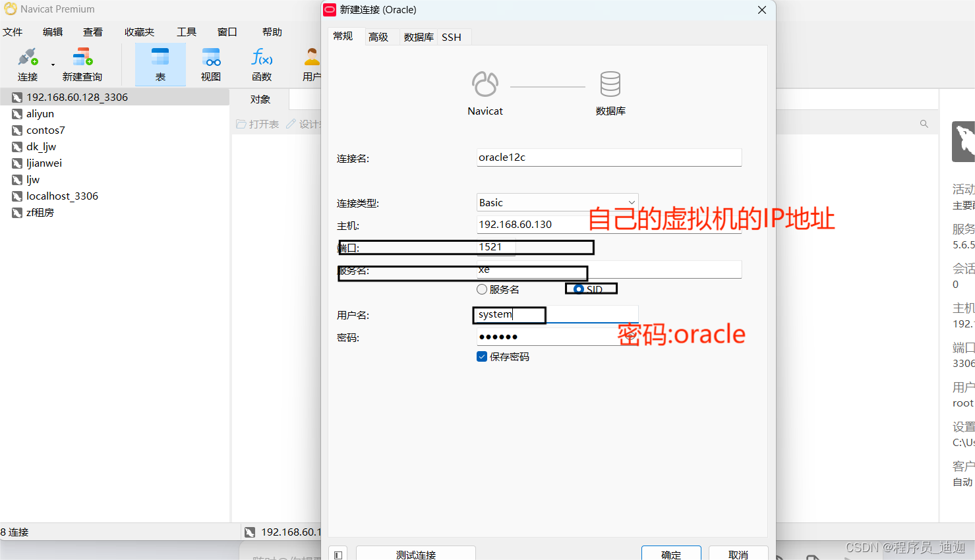Toggle the 保存密码 checkbox
The width and height of the screenshot is (975, 560).
[x=482, y=356]
